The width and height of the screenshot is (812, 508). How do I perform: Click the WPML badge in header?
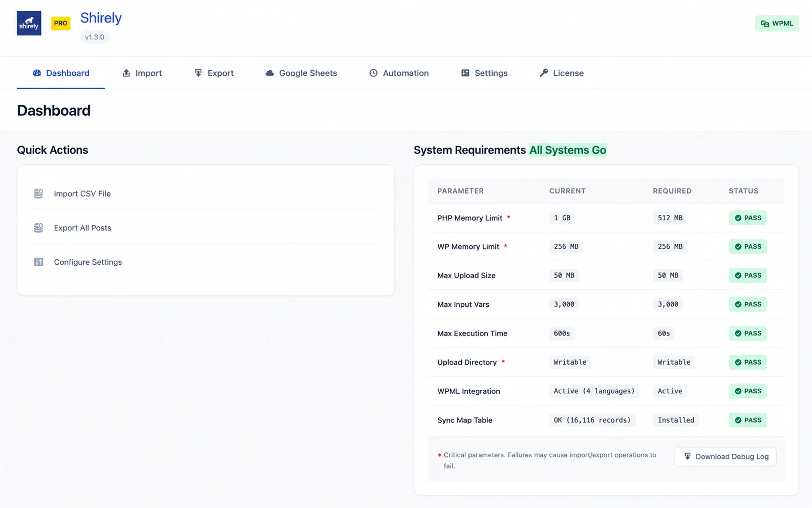pos(777,24)
